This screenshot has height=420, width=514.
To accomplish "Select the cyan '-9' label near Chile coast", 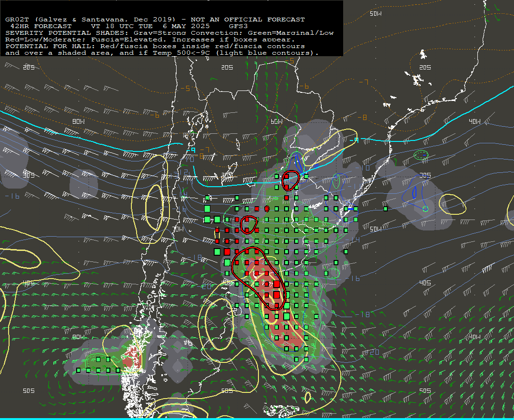I will pos(191,150).
